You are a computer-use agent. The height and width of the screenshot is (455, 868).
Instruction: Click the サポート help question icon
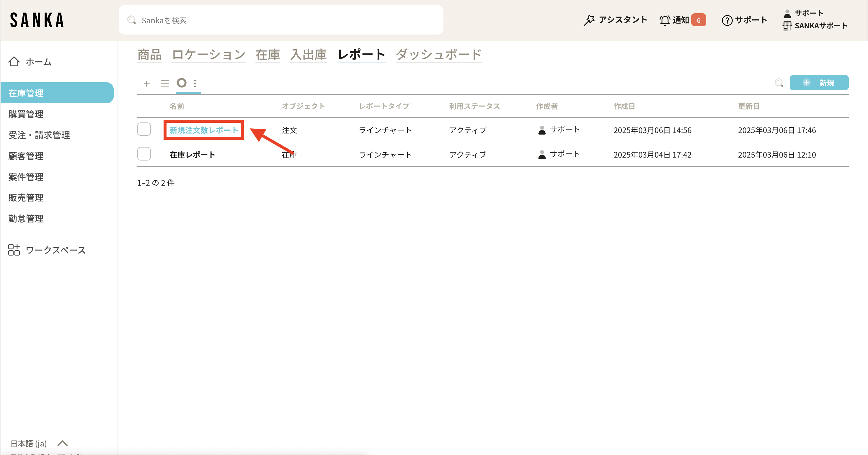(727, 20)
